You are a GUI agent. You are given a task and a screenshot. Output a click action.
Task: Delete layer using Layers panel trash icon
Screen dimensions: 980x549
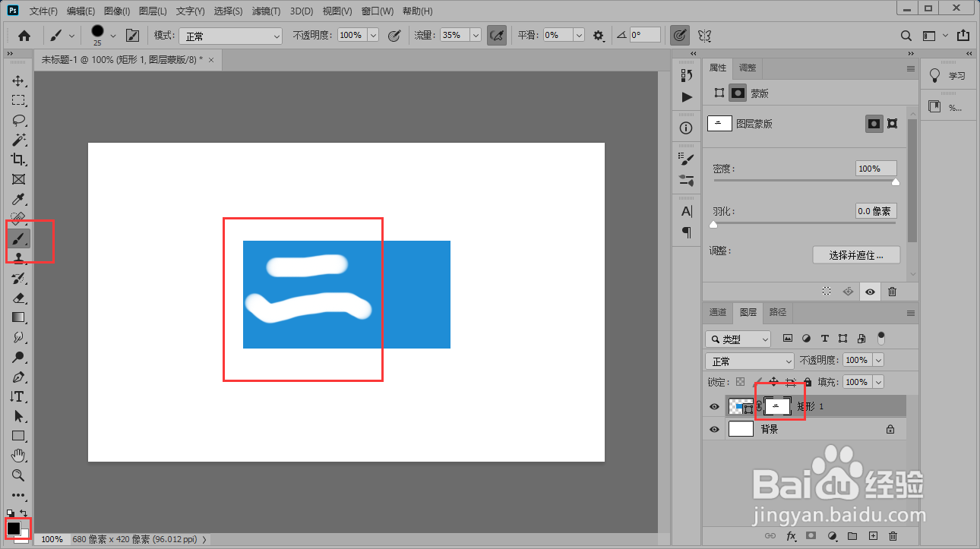coord(893,536)
